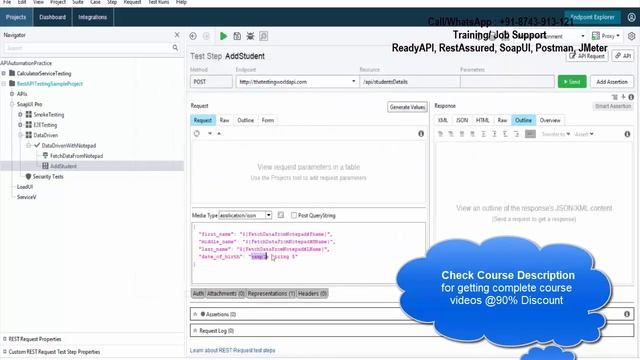The image size is (640, 360).
Task: Click the FetchDataFromNotepad data source icon
Action: coord(45,156)
